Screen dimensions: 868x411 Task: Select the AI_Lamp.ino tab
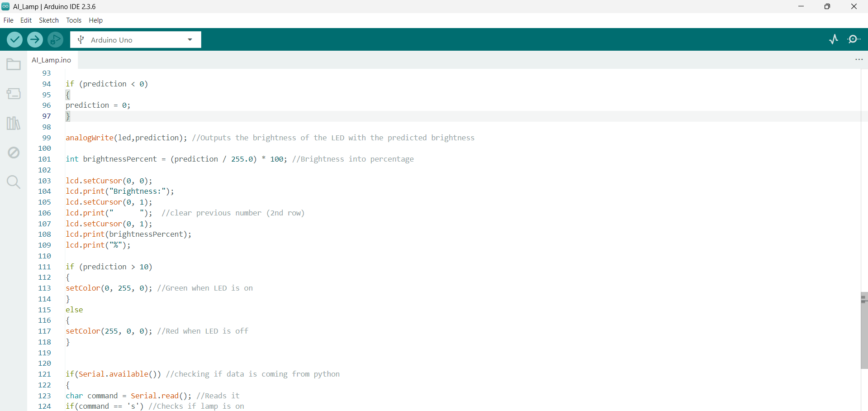coord(52,60)
